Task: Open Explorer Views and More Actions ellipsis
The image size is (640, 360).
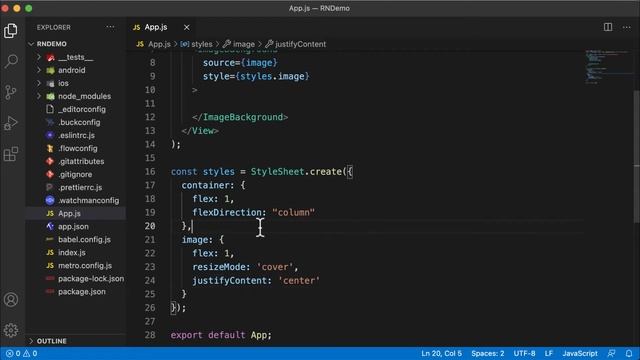Action: (110, 27)
